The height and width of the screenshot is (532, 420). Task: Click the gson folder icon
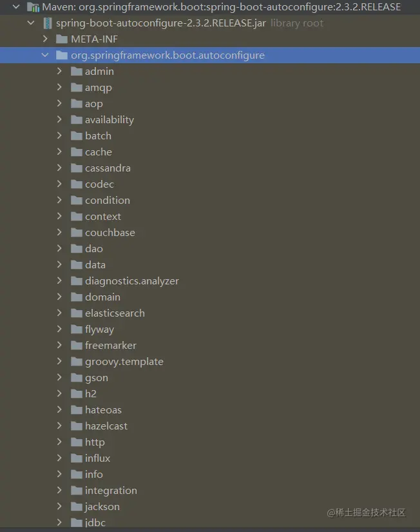[x=77, y=378]
